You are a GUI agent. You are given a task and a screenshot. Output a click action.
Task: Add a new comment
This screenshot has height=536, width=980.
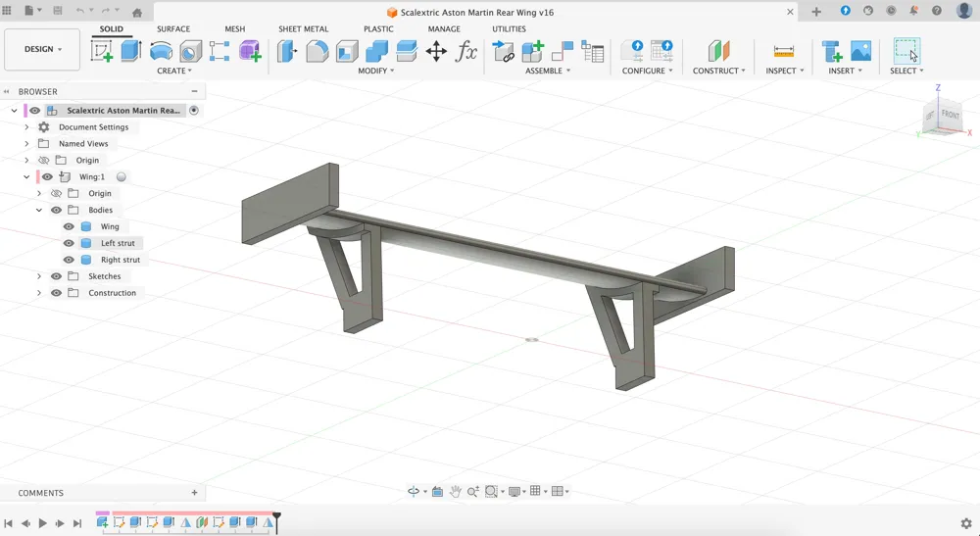[194, 493]
